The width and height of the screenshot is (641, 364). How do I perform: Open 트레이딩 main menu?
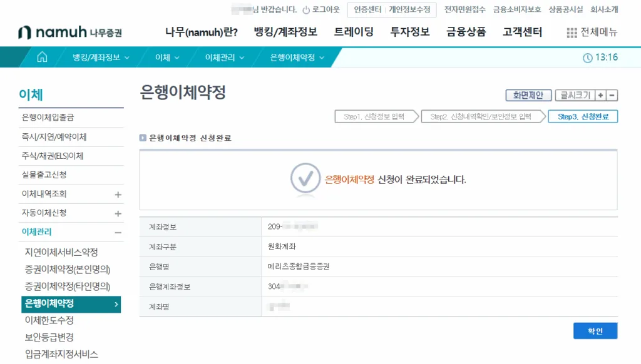click(354, 32)
